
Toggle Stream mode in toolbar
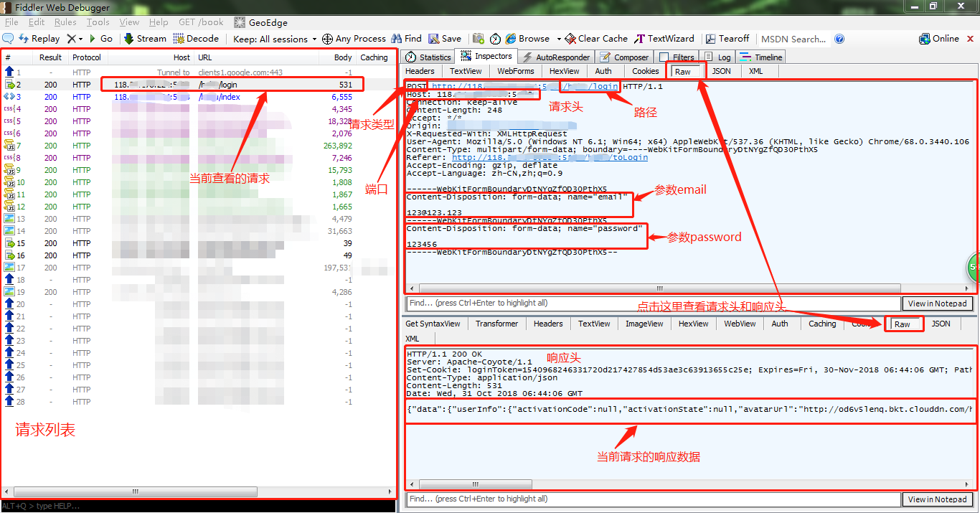(x=145, y=39)
